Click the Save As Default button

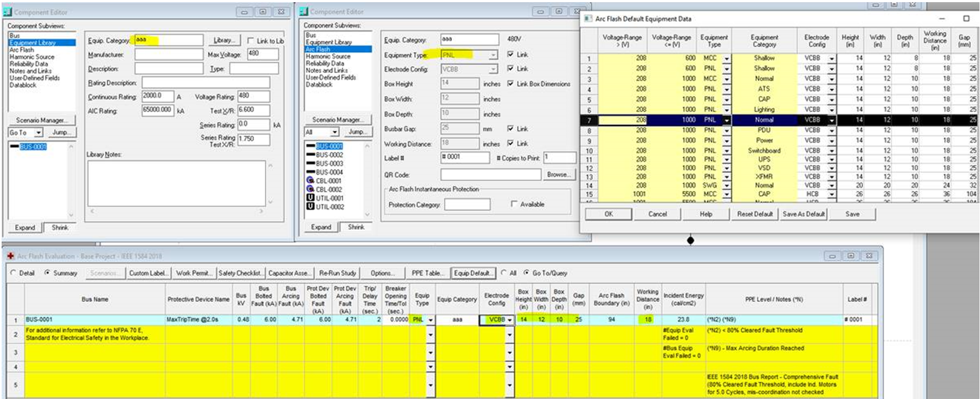(804, 214)
